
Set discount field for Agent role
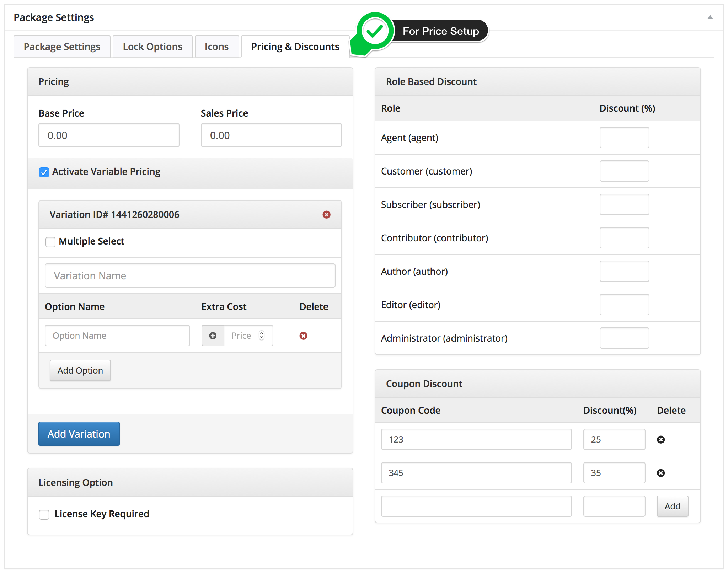click(x=624, y=138)
